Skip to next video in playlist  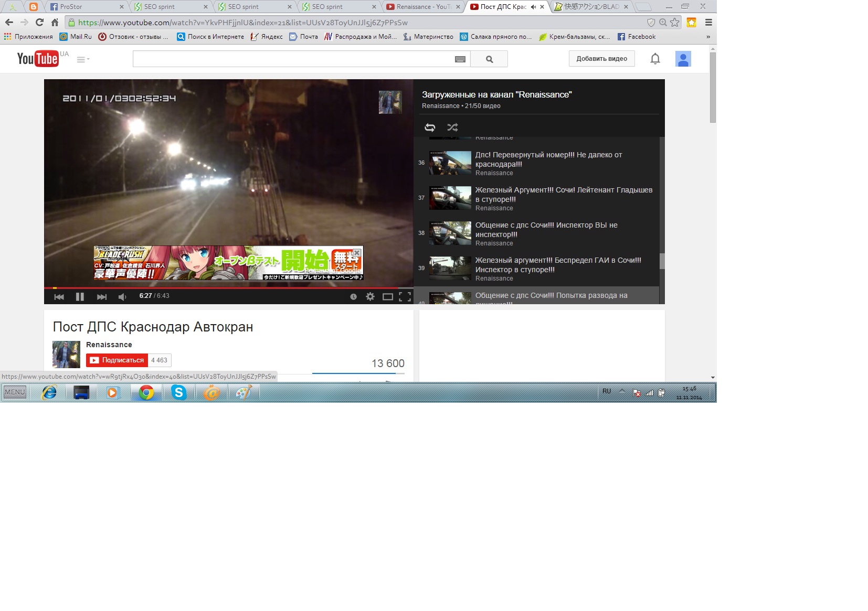[x=102, y=296]
